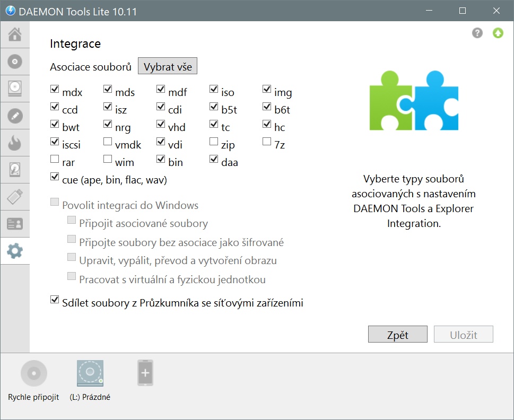Click the add mobile device plus icon

(x=145, y=373)
